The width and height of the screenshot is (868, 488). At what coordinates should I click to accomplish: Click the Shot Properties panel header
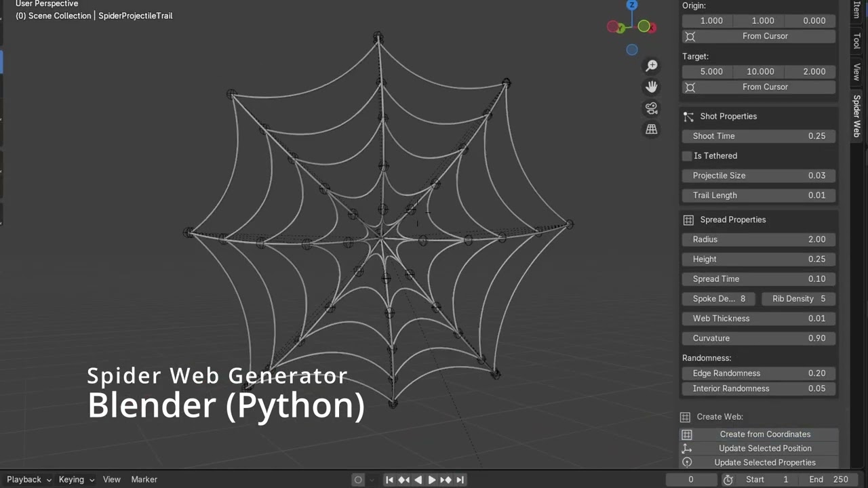pos(759,117)
